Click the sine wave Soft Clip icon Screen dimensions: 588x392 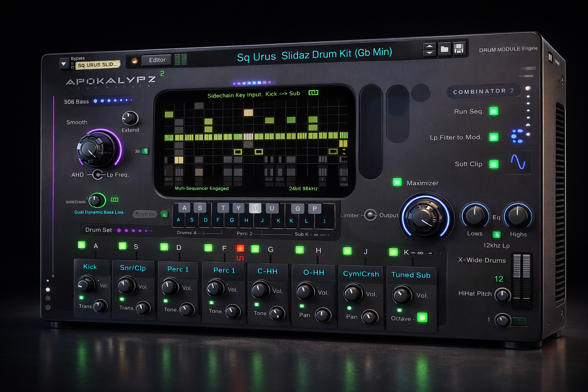(518, 162)
